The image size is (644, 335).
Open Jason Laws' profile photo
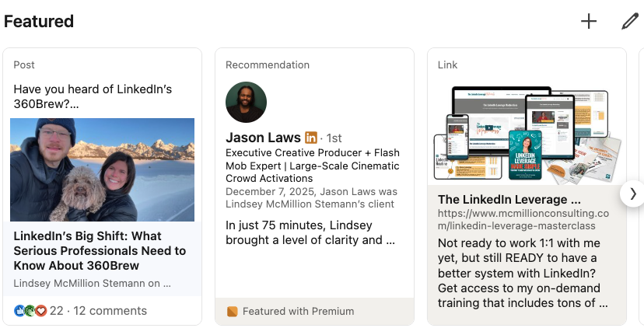246,103
